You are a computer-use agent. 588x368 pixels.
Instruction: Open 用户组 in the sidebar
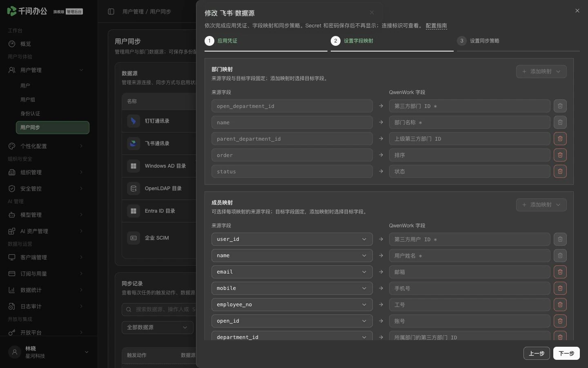[x=52, y=100]
